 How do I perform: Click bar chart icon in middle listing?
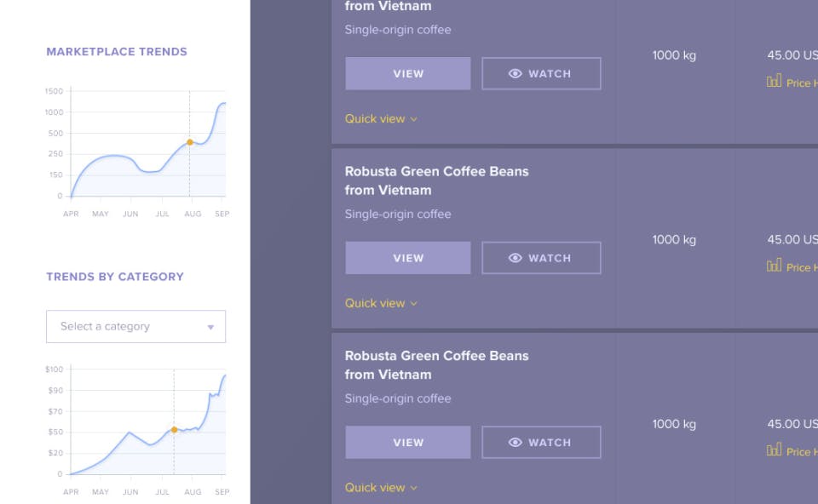(x=774, y=266)
